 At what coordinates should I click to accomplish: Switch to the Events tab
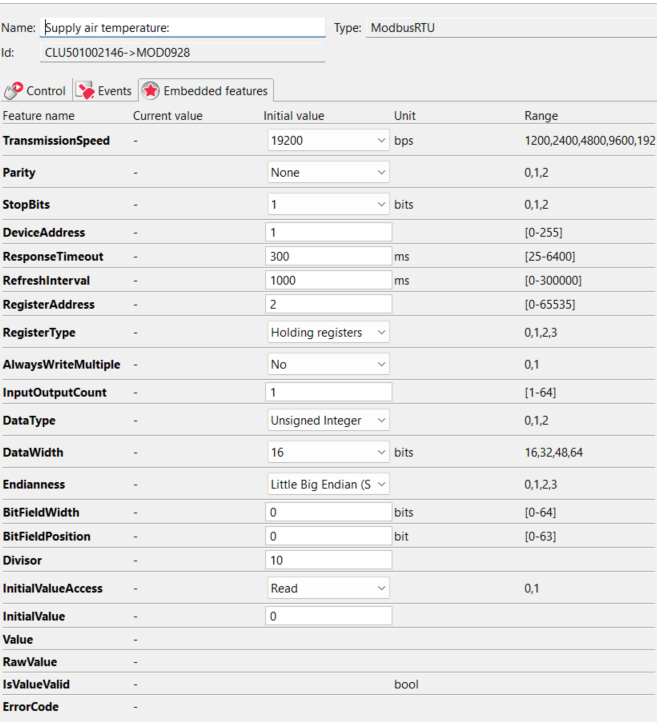click(105, 91)
